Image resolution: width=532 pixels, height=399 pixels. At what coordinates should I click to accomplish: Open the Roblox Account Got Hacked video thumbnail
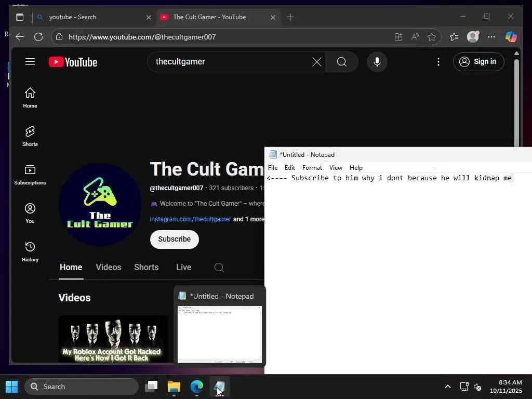tap(113, 339)
